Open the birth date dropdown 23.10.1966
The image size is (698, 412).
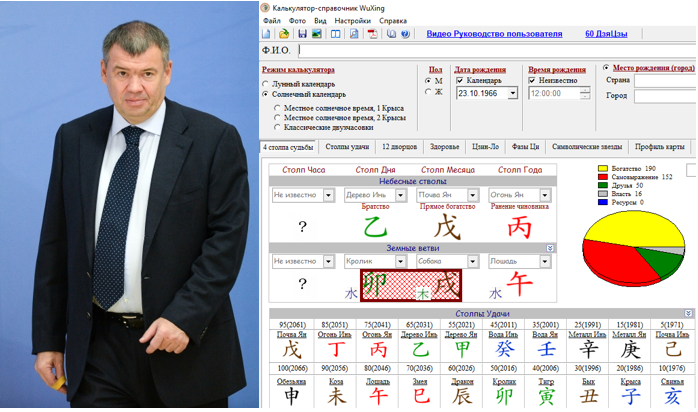[512, 93]
